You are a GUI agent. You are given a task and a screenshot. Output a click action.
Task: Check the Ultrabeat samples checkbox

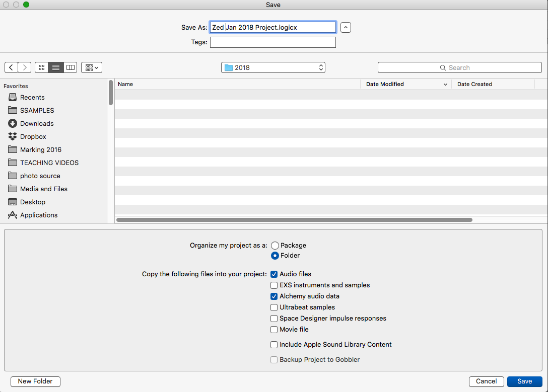(x=274, y=307)
